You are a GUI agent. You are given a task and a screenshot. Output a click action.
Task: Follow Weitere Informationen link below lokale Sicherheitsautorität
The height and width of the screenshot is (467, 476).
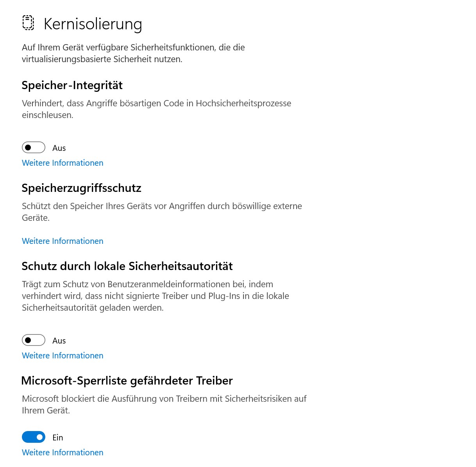click(x=63, y=356)
